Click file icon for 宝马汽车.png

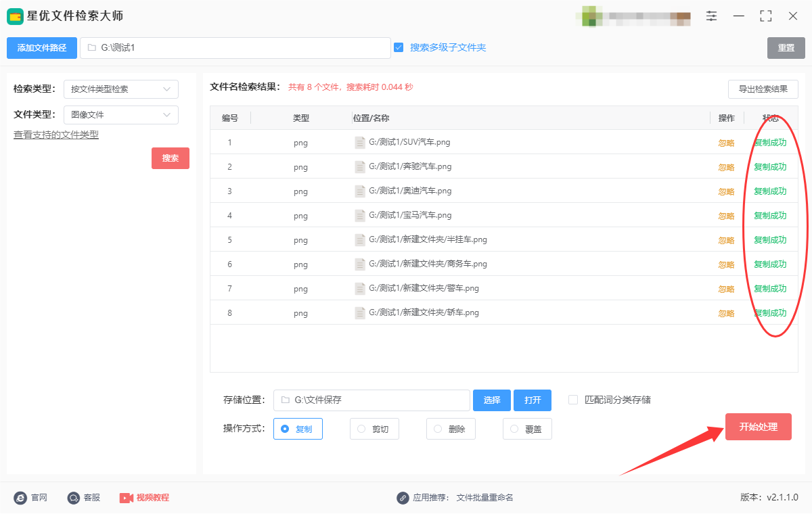click(x=360, y=216)
